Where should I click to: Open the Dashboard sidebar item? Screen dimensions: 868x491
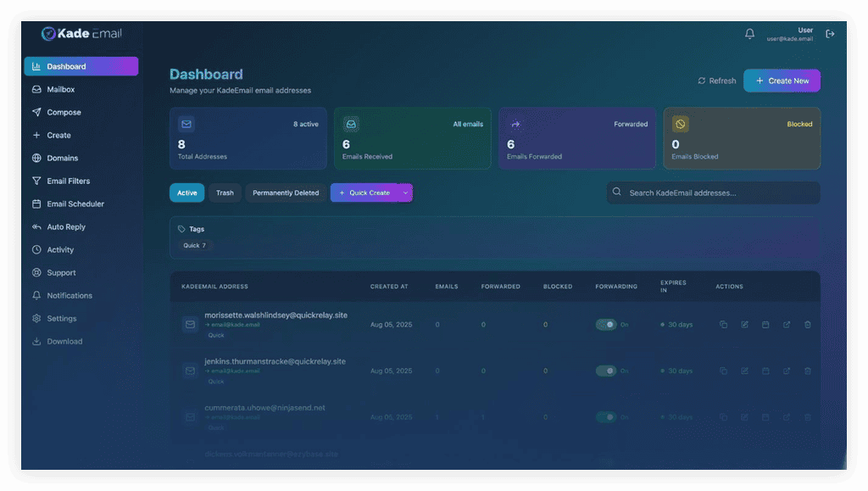click(x=81, y=66)
